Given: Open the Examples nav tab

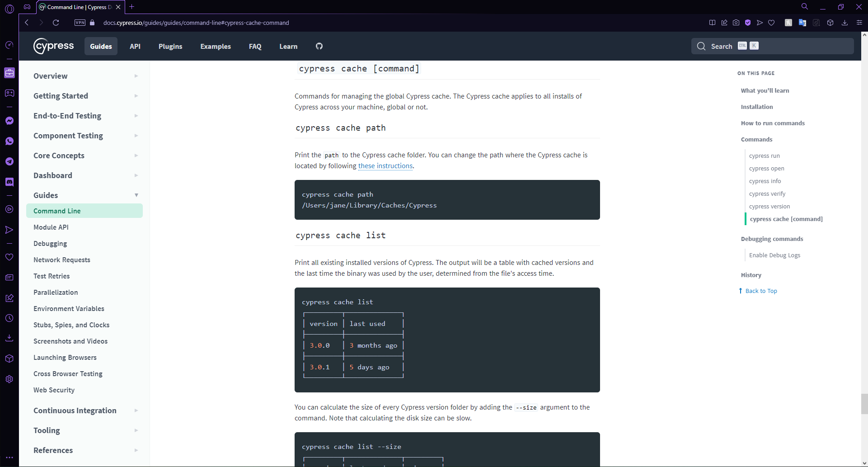Looking at the screenshot, I should 216,46.
